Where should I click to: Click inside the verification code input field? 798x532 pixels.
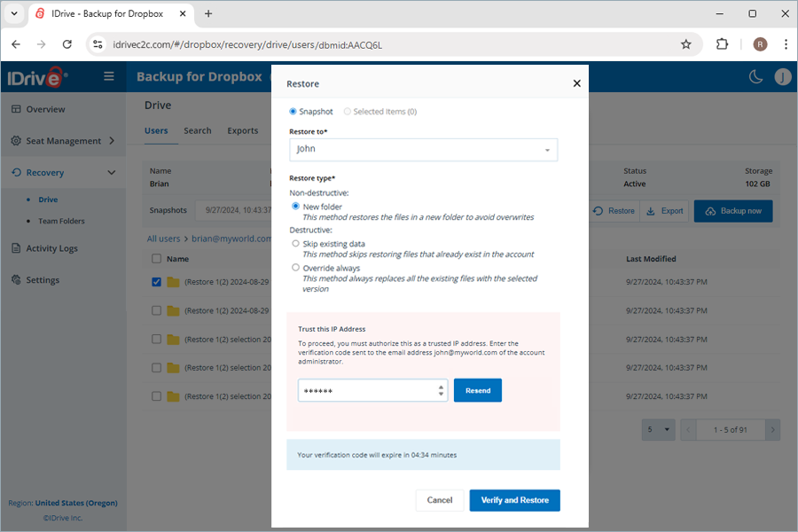(x=364, y=389)
